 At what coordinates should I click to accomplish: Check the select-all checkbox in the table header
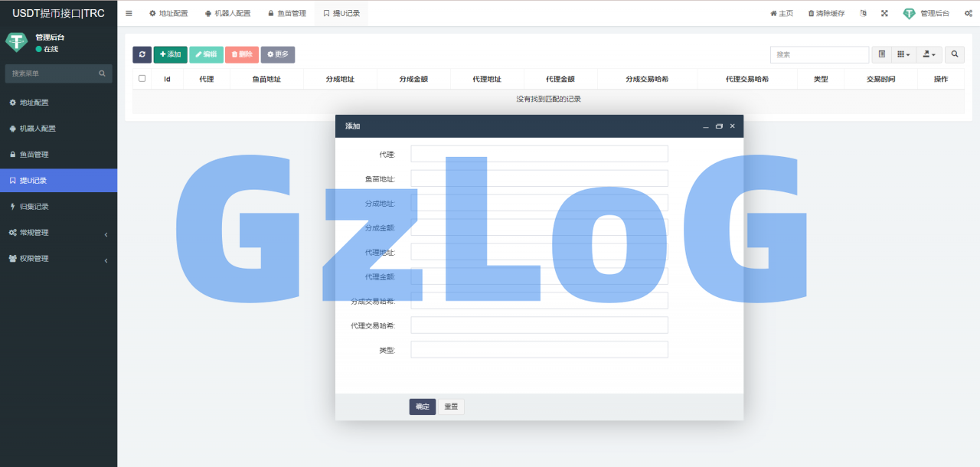[x=142, y=78]
